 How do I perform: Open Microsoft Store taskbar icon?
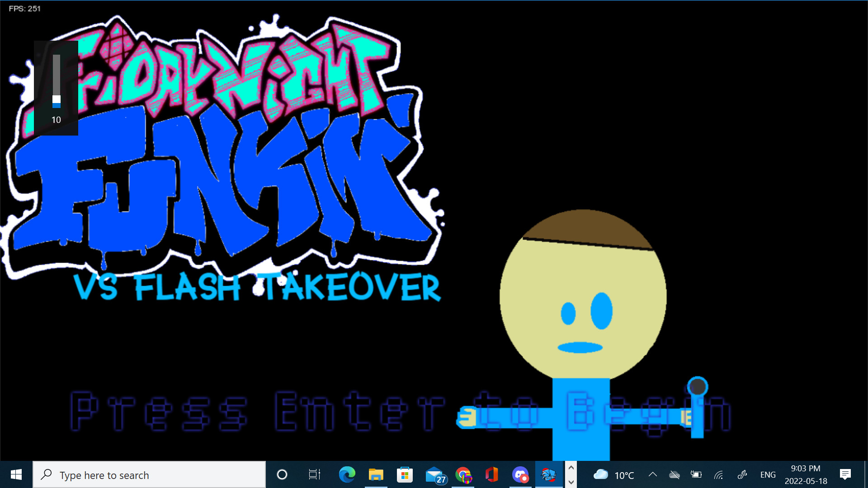click(x=405, y=474)
